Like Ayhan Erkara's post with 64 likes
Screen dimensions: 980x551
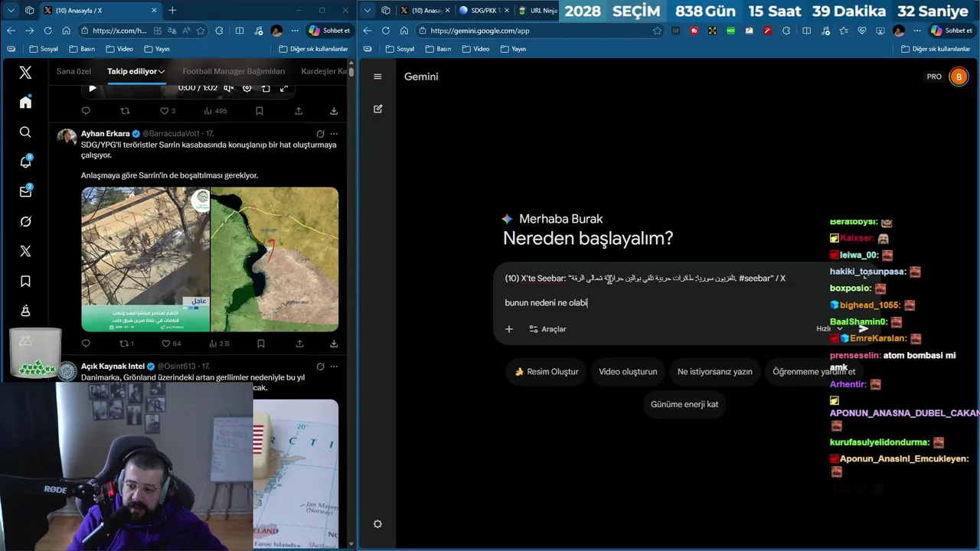click(171, 344)
